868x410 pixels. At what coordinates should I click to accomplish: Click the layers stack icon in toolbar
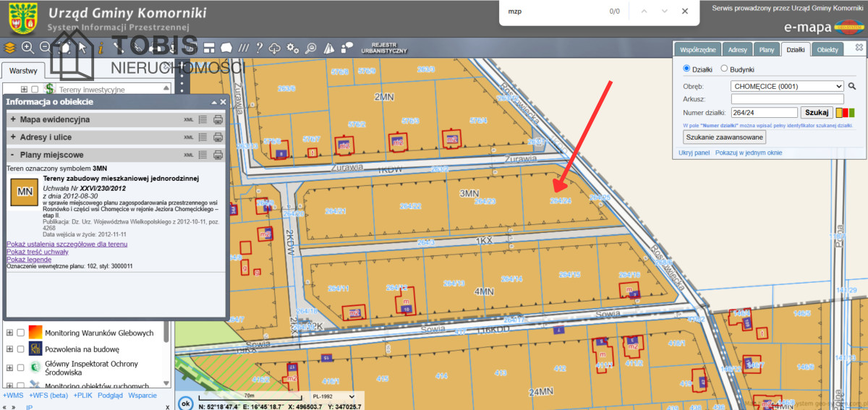point(9,48)
